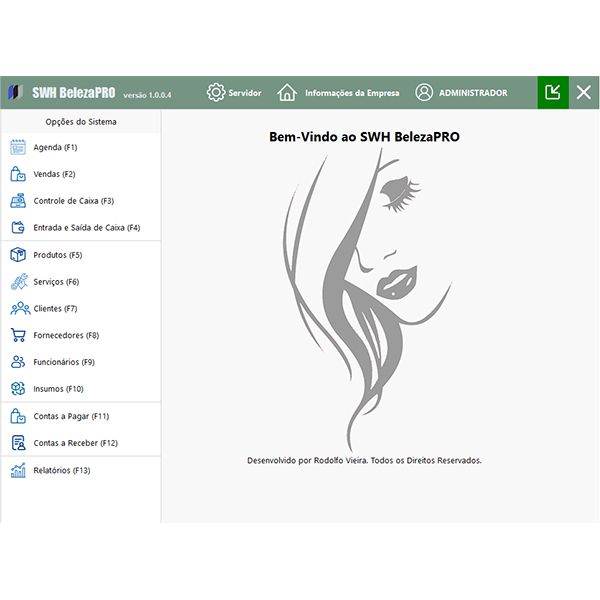Screen dimensions: 600x600
Task: Click the Agenda calendar icon
Action: 18,147
